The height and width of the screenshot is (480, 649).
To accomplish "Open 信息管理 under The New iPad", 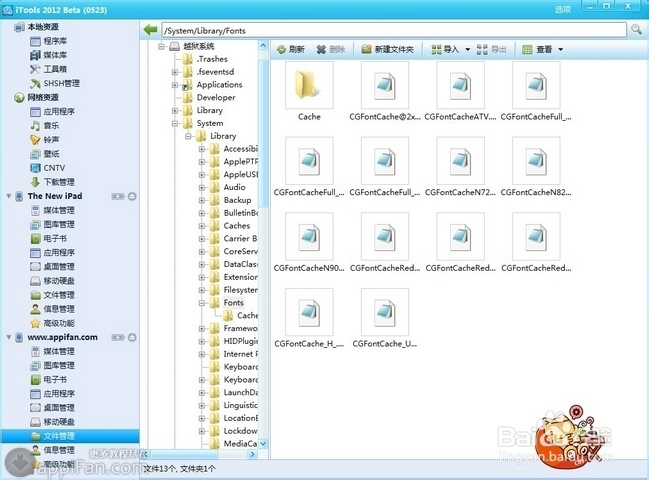I will [53, 309].
